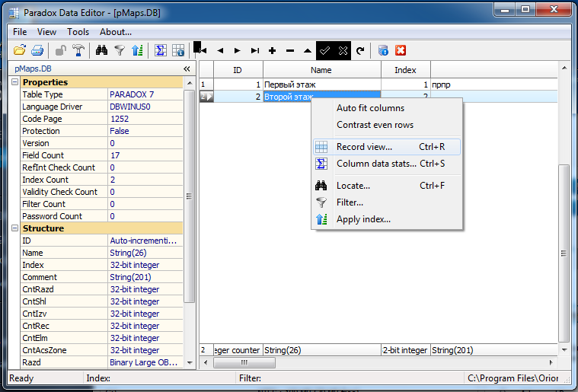Image resolution: width=578 pixels, height=392 pixels.
Task: Select the Comment field in Structure
Action: (x=102, y=277)
